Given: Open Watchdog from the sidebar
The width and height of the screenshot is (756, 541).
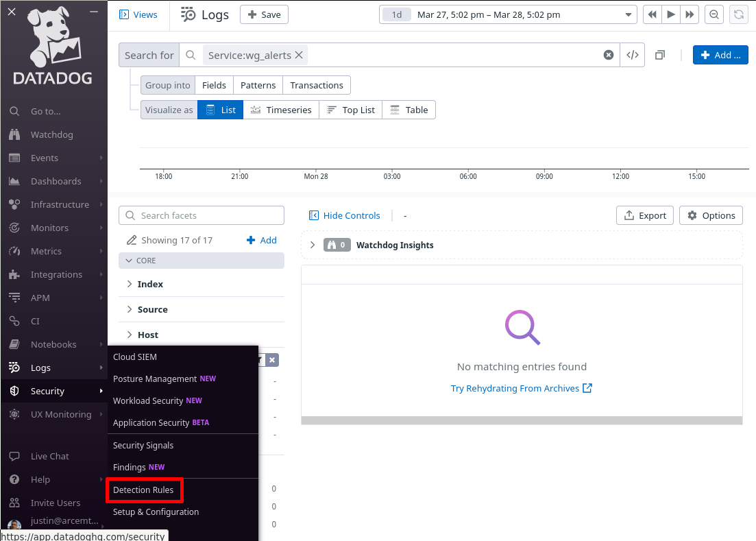Looking at the screenshot, I should [51, 134].
